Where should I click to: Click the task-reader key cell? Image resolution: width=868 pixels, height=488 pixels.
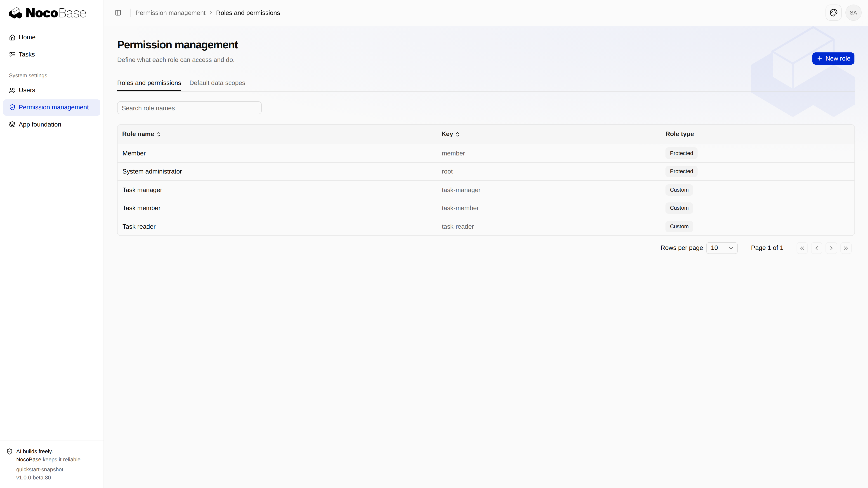coord(458,227)
